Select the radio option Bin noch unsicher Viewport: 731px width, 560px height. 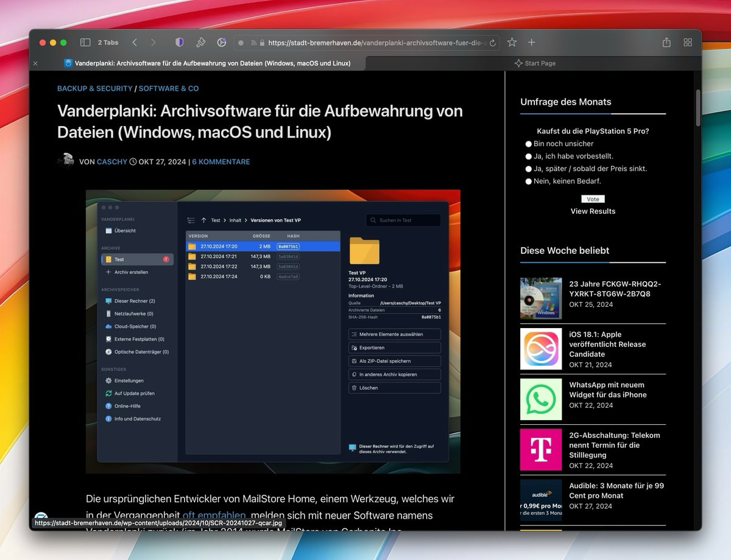point(529,144)
